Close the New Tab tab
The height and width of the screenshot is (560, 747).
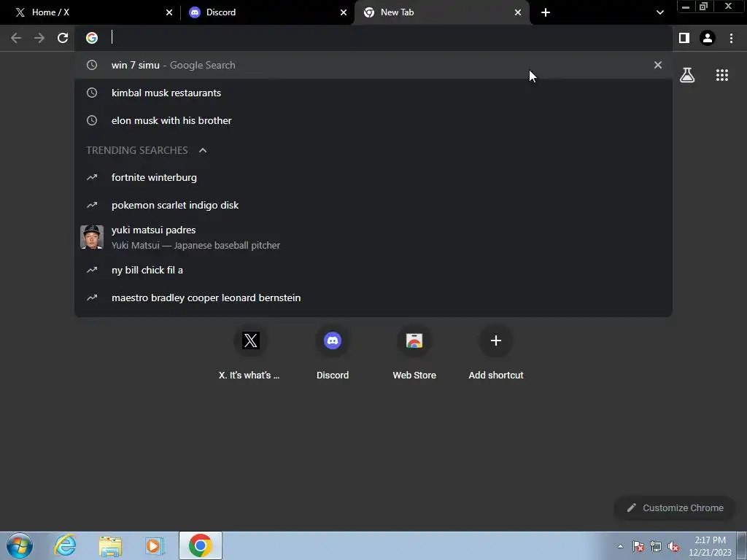(x=518, y=12)
